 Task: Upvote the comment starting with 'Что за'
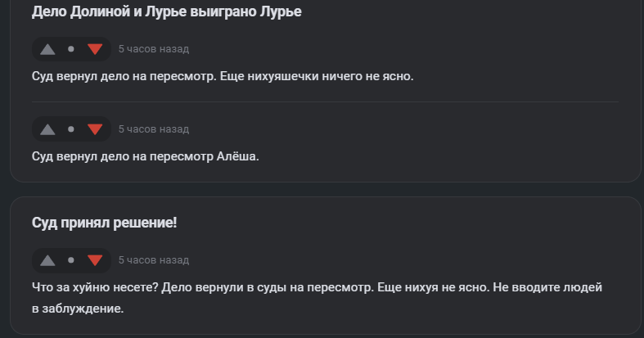[47, 260]
